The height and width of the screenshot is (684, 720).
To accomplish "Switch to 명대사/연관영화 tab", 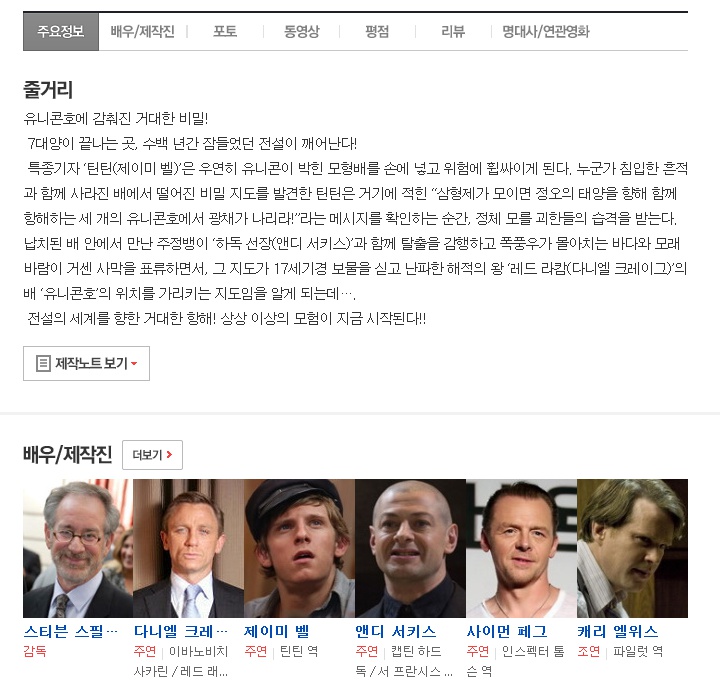I will (x=546, y=32).
